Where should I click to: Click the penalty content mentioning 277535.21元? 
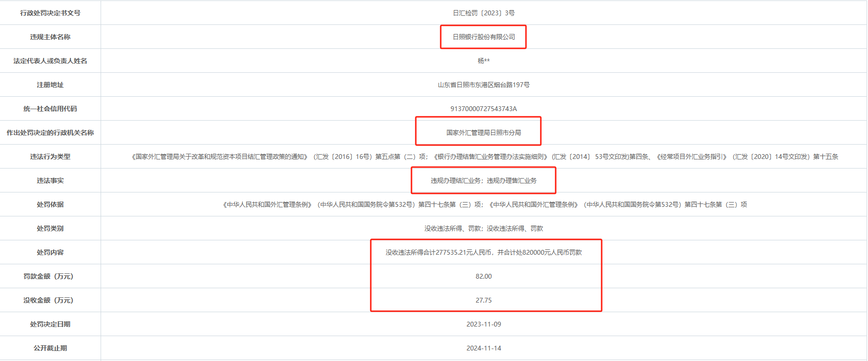[x=483, y=252]
